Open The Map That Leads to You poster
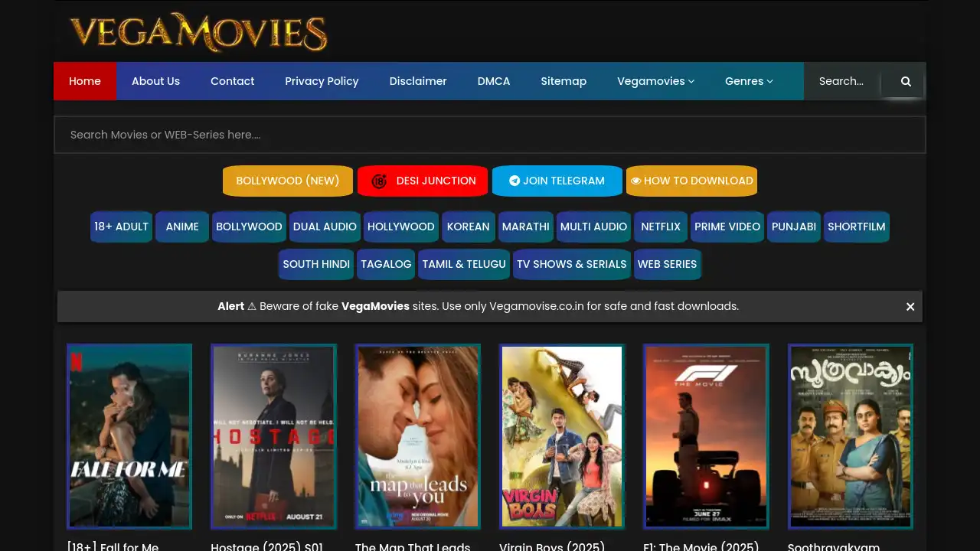Viewport: 980px width, 551px height. pyautogui.click(x=418, y=436)
